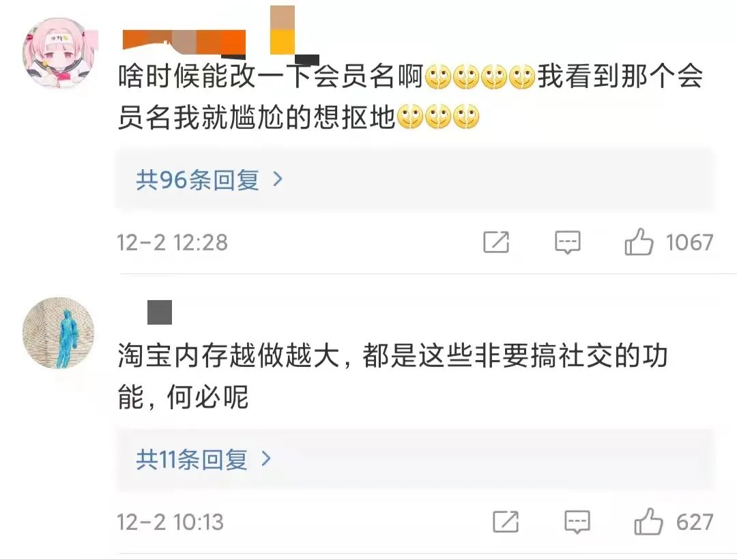Like the comment with 627 likes

coord(649,522)
